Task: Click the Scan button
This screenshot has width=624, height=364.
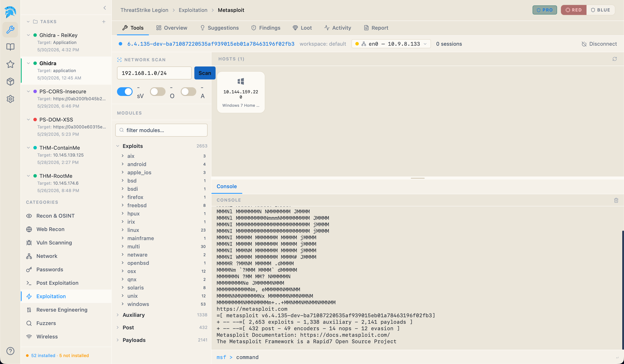Action: (x=205, y=73)
